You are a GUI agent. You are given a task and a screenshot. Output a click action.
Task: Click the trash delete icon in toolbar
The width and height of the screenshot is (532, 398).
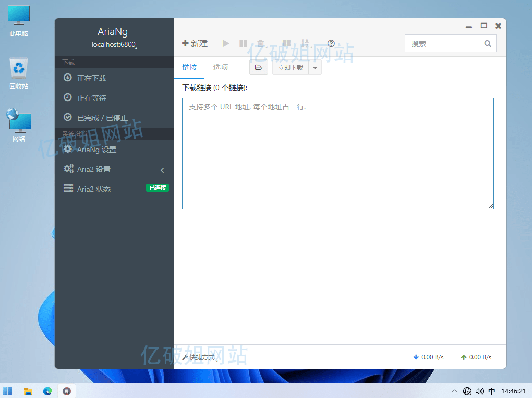[261, 44]
